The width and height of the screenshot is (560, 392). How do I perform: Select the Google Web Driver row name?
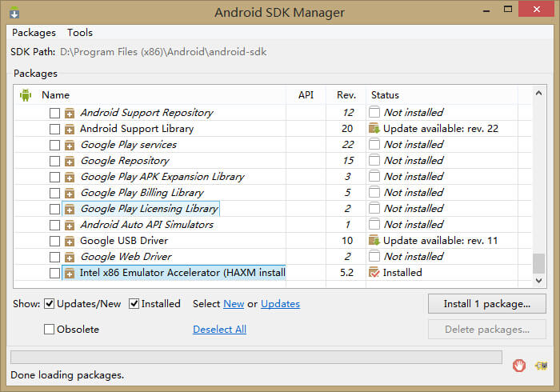click(x=126, y=256)
